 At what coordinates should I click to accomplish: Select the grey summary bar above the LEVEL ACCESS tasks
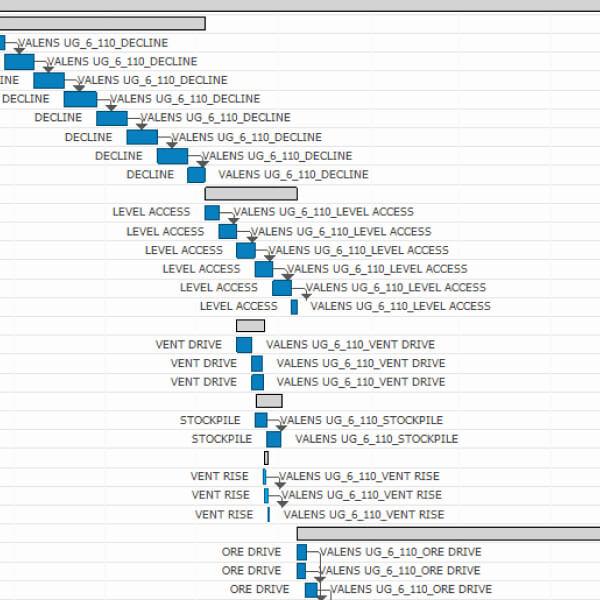click(251, 194)
